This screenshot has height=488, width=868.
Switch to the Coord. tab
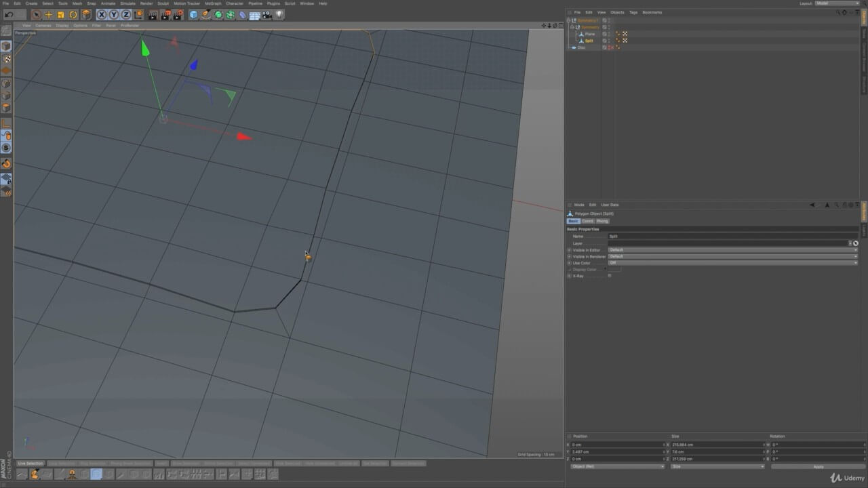[587, 221]
